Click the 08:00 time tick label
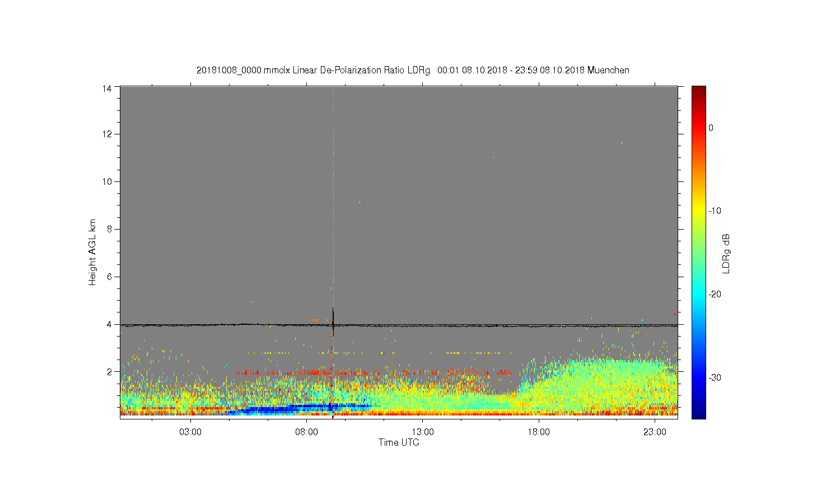 coord(306,432)
